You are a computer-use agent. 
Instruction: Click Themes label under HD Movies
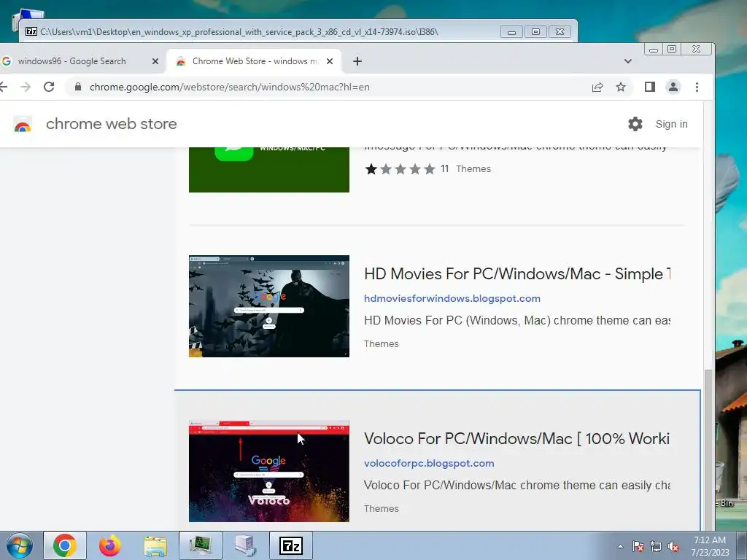(x=381, y=344)
